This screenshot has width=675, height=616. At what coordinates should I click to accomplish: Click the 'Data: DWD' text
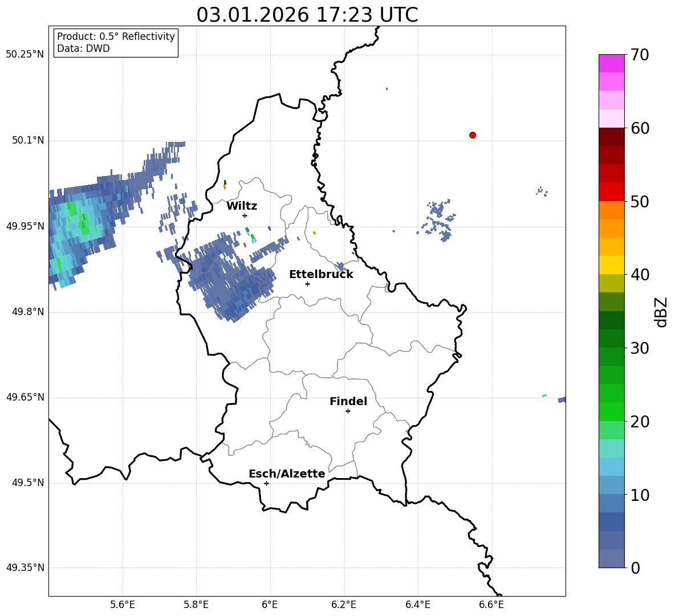pos(83,48)
